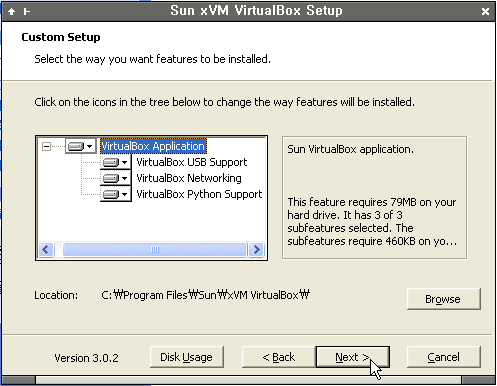Open dropdown arrow beside VirtualBox Networking
497x386 pixels.
point(124,178)
